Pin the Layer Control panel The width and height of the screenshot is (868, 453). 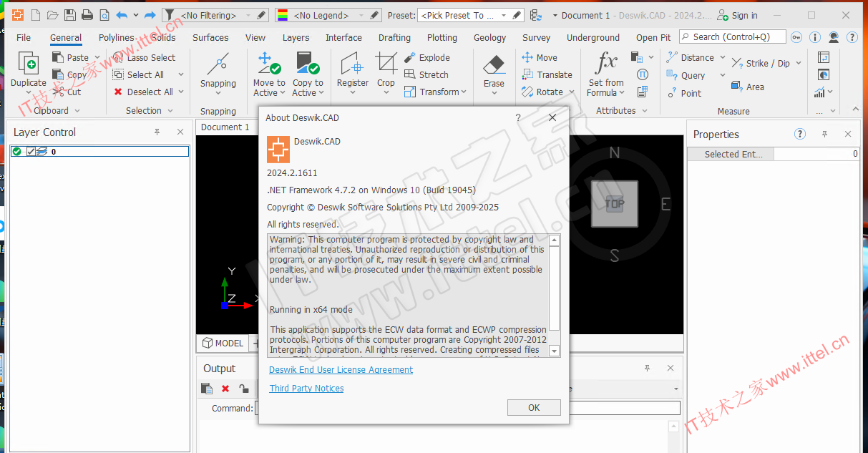click(x=157, y=132)
